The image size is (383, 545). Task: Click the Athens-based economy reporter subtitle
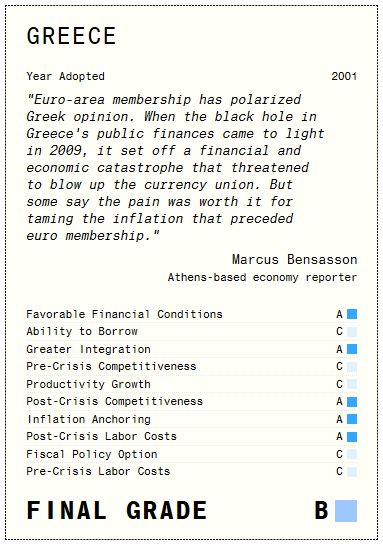[262, 277]
